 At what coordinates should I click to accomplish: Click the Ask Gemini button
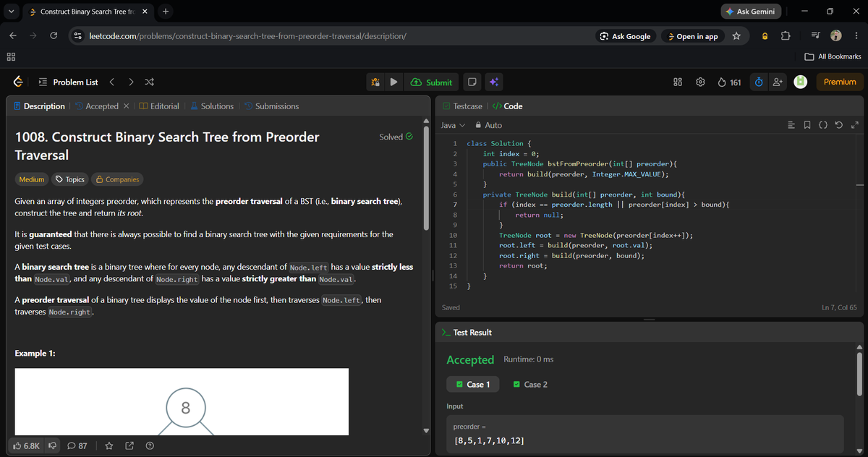[752, 12]
